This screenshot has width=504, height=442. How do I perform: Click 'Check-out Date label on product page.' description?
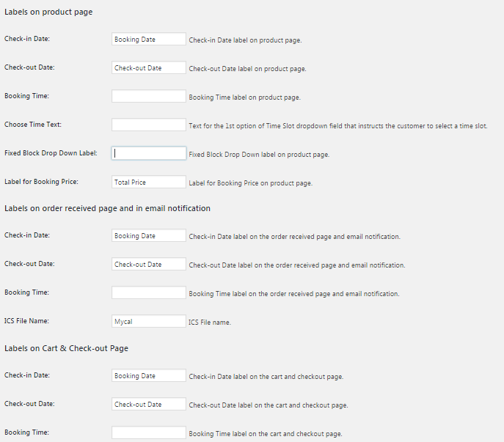247,69
